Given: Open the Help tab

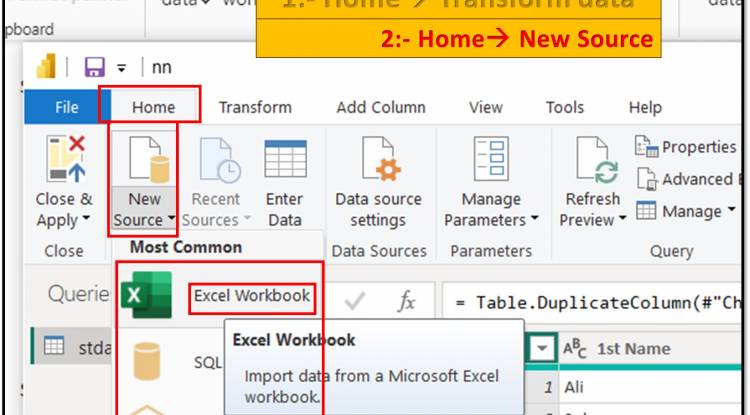Looking at the screenshot, I should click(645, 107).
